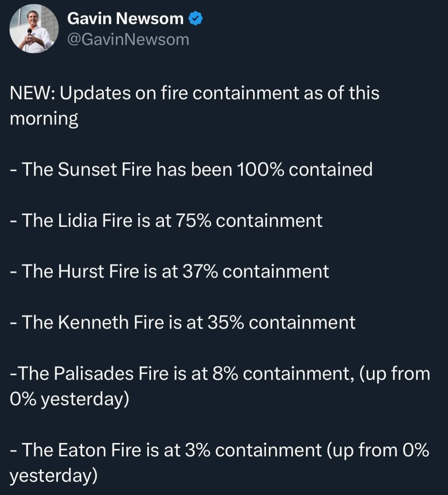Click the word "morning" in the tweet
This screenshot has width=448, height=495.
pos(44,119)
